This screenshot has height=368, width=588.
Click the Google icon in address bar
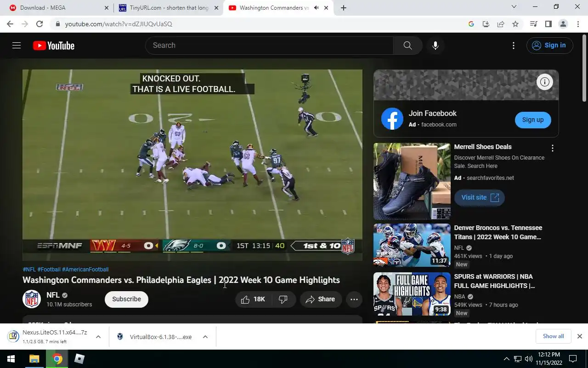coord(471,24)
